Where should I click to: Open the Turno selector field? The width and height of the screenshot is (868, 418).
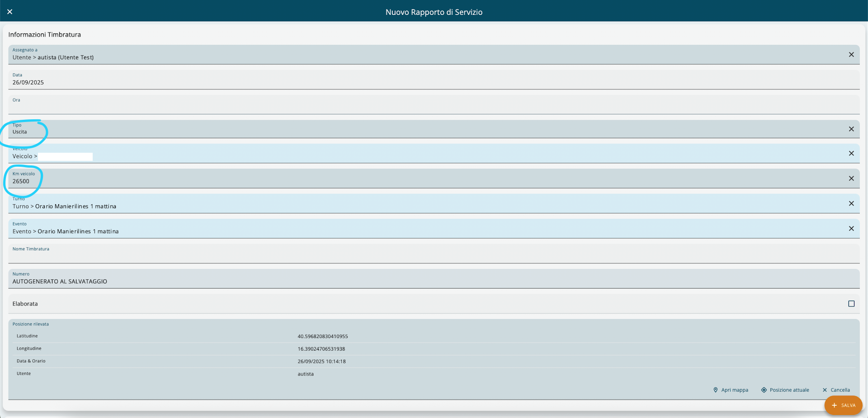(x=407, y=206)
